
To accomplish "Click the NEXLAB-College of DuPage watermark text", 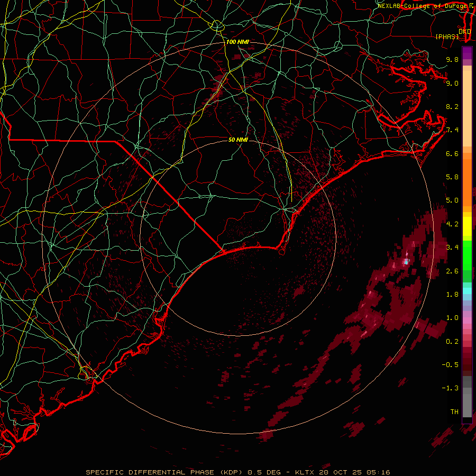I will [425, 6].
